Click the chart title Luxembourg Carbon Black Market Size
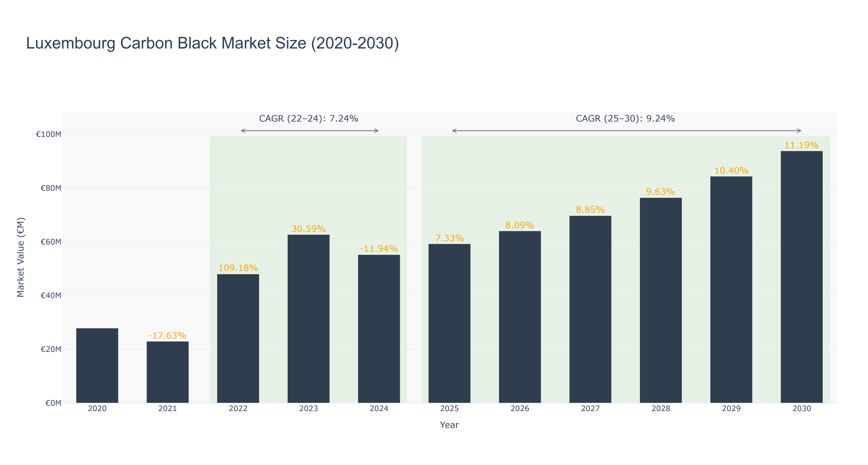868x465 pixels. [213, 43]
